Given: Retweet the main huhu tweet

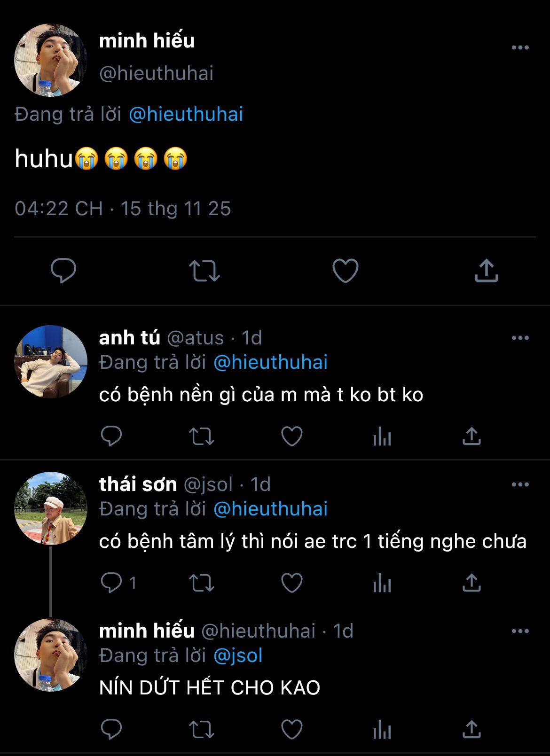Looking at the screenshot, I should [x=204, y=271].
